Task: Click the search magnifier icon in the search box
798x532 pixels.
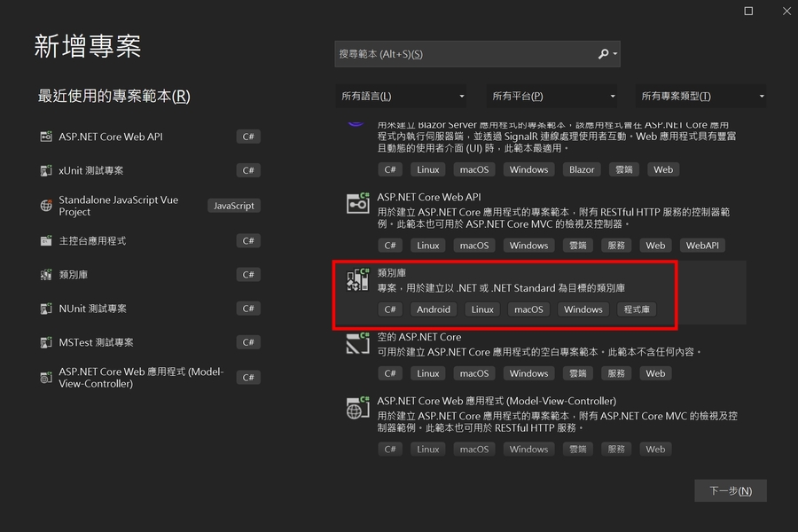Action: point(602,54)
